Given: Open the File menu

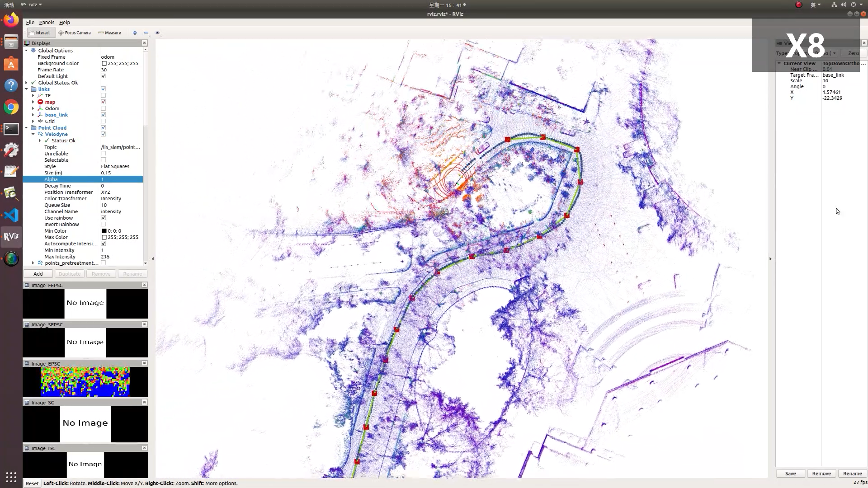Looking at the screenshot, I should click(x=30, y=22).
